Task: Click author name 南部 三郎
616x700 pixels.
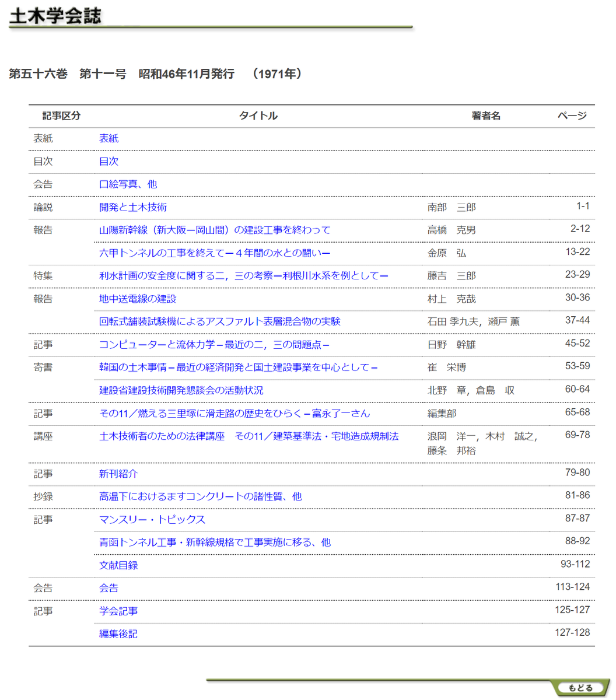Action: pos(452,207)
